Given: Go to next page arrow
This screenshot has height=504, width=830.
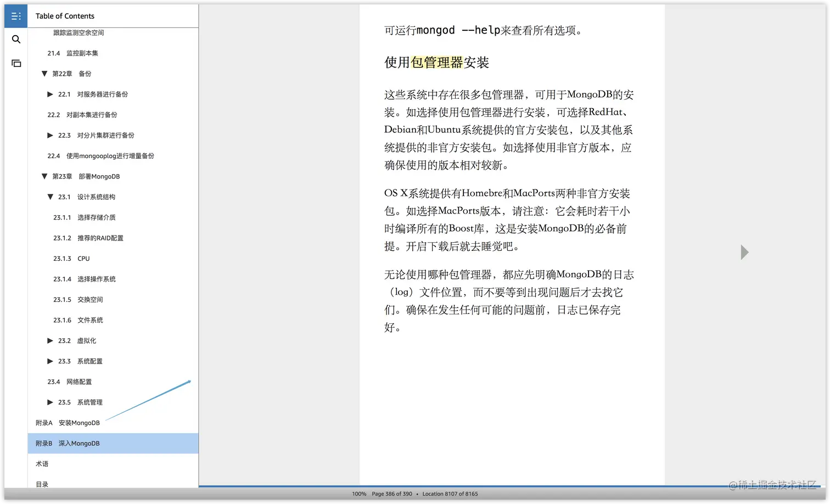Looking at the screenshot, I should click(744, 252).
